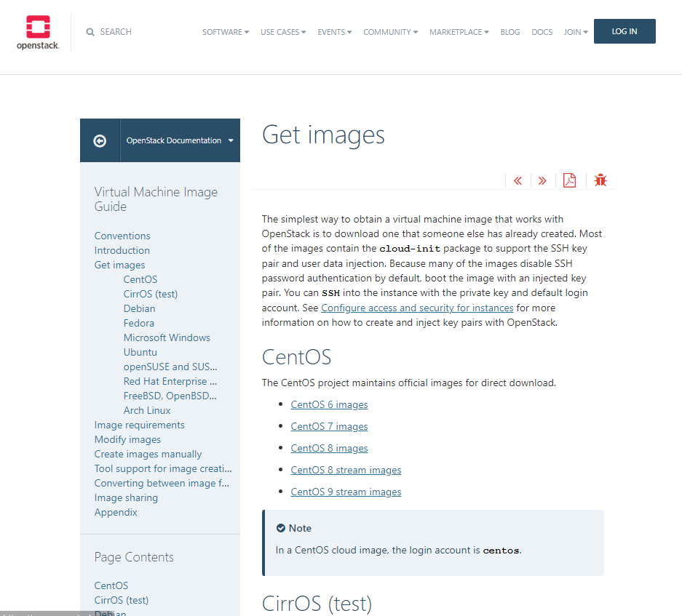Open the BLOG page
The width and height of the screenshot is (682, 616).
click(x=509, y=32)
